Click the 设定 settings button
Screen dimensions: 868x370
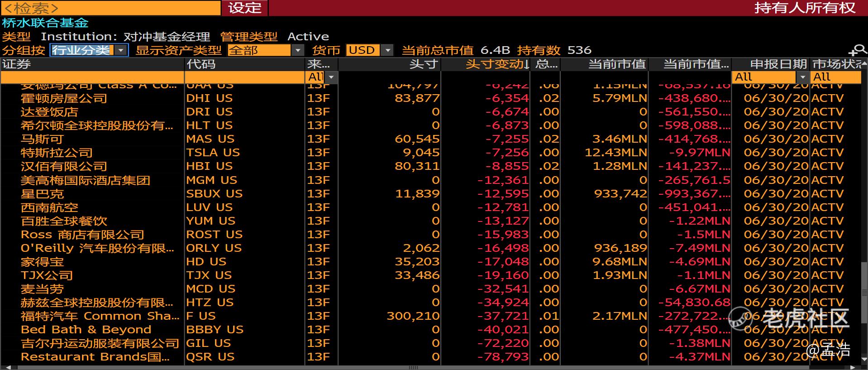tap(245, 8)
